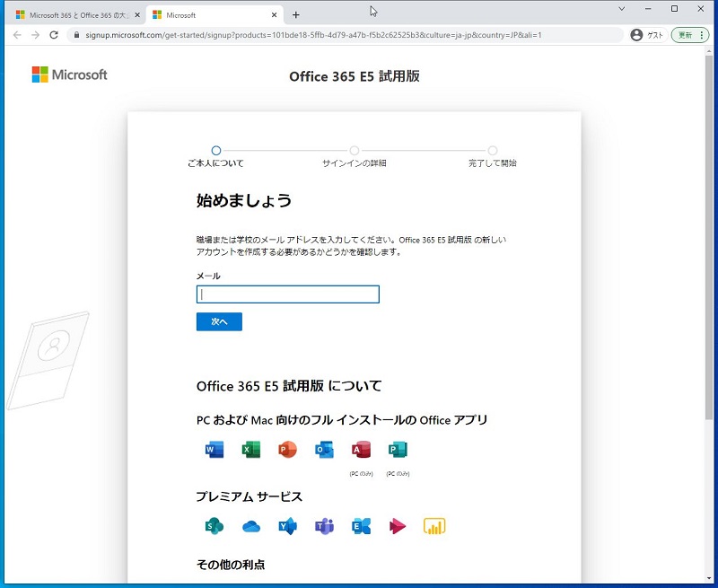This screenshot has height=588, width=718.
Task: Focus the メール address input field
Action: tap(288, 294)
